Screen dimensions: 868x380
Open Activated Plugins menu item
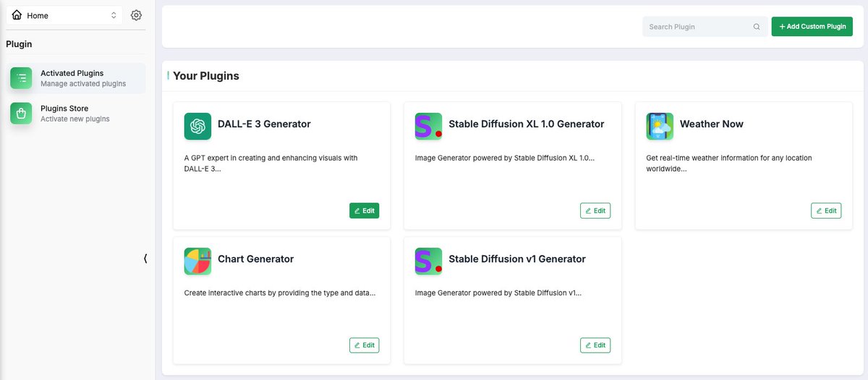(76, 78)
